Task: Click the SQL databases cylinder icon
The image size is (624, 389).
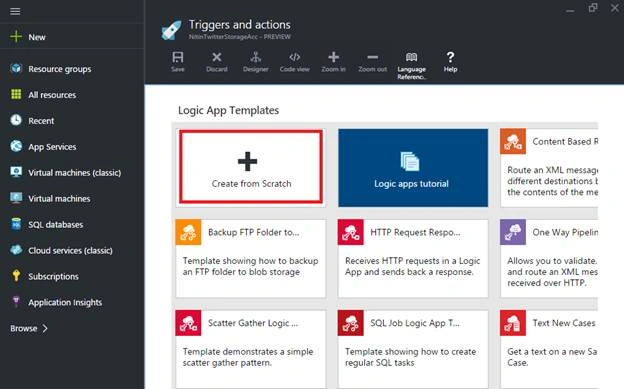Action: [16, 224]
